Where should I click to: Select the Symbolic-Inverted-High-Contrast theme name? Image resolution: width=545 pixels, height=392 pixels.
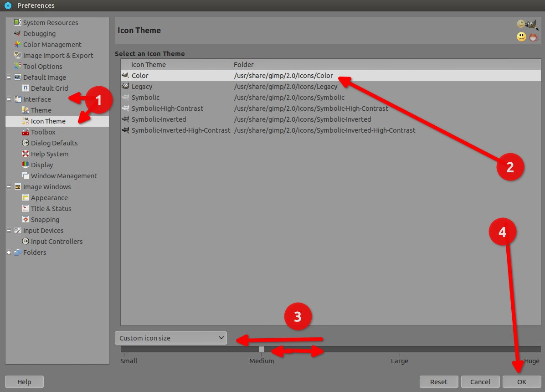pyautogui.click(x=181, y=130)
